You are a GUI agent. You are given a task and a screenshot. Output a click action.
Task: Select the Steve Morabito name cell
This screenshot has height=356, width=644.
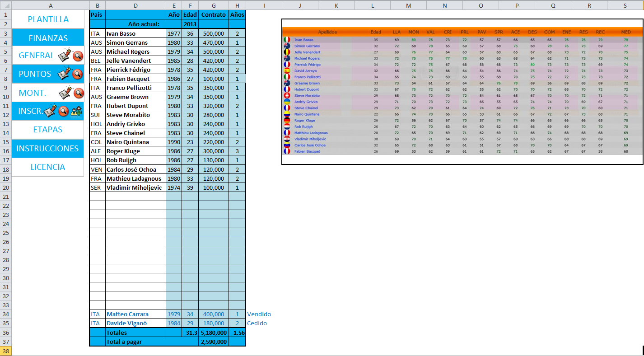coord(135,115)
